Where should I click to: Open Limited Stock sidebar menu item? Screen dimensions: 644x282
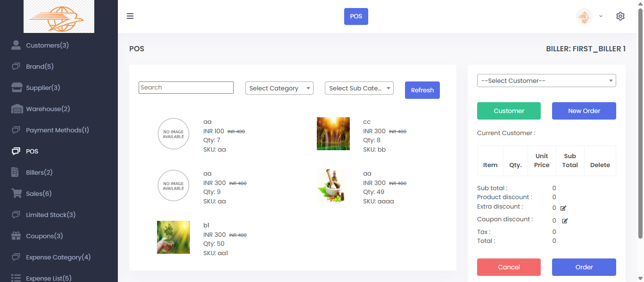[50, 215]
